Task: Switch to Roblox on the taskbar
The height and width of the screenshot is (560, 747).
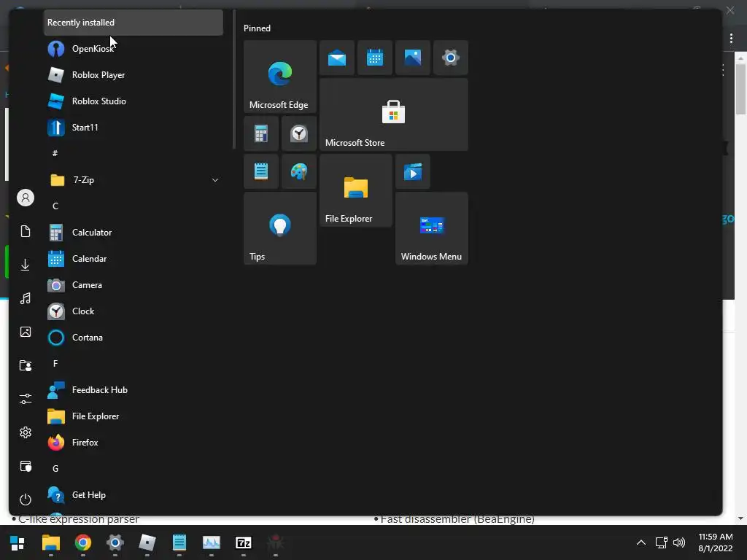Action: pos(147,542)
